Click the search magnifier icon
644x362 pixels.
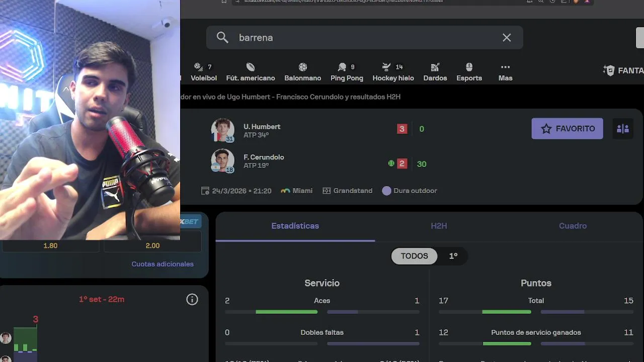click(222, 38)
